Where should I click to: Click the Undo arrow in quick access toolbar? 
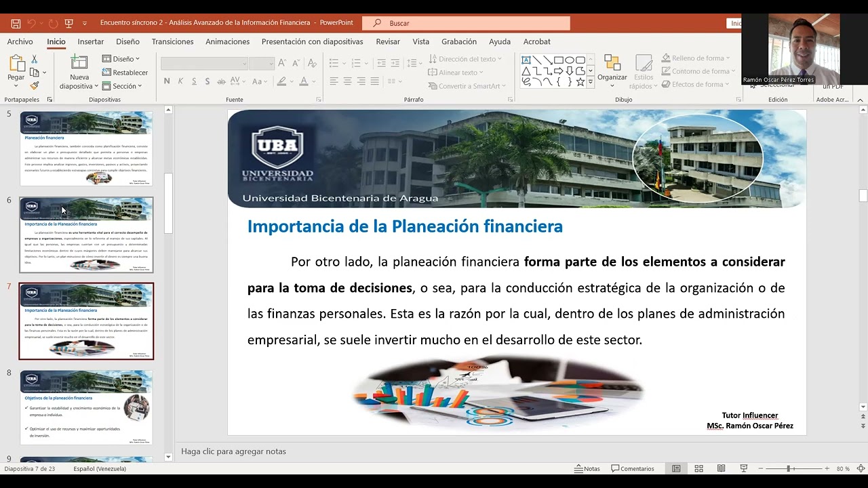coord(33,23)
